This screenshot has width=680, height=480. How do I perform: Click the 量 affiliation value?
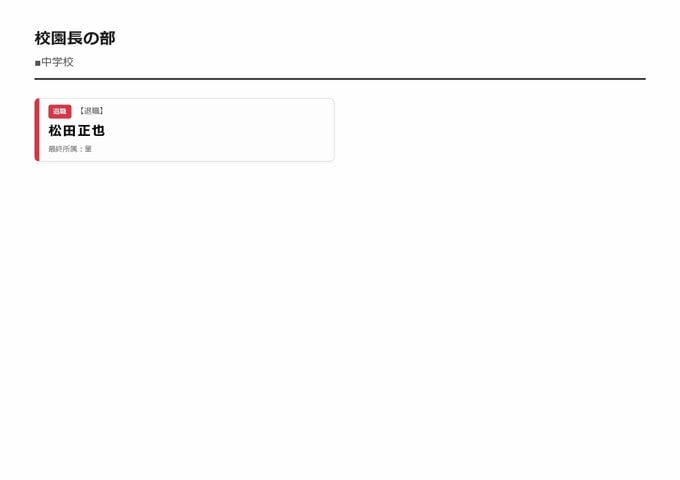pos(88,149)
